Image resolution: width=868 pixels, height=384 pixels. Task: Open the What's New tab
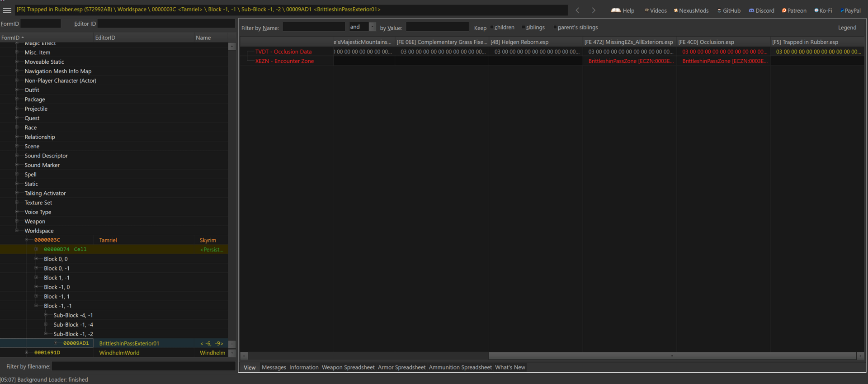510,367
